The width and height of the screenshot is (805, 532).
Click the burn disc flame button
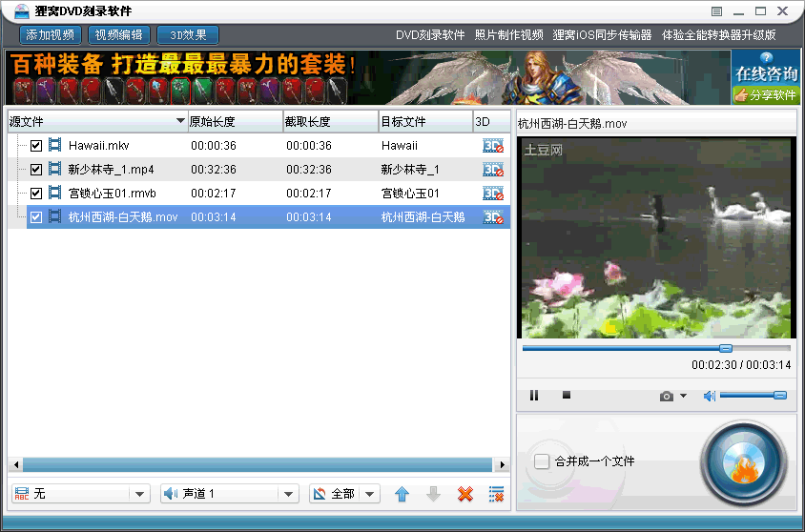click(x=744, y=464)
